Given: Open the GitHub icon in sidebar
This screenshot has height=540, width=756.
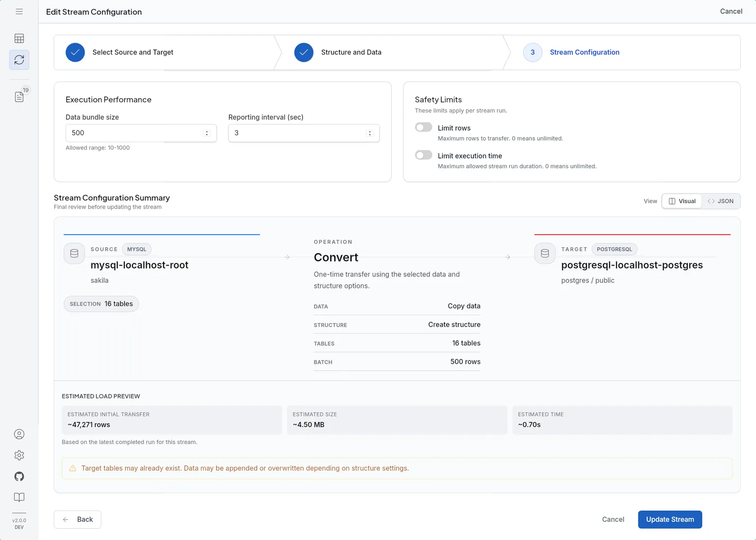Looking at the screenshot, I should click(x=19, y=477).
